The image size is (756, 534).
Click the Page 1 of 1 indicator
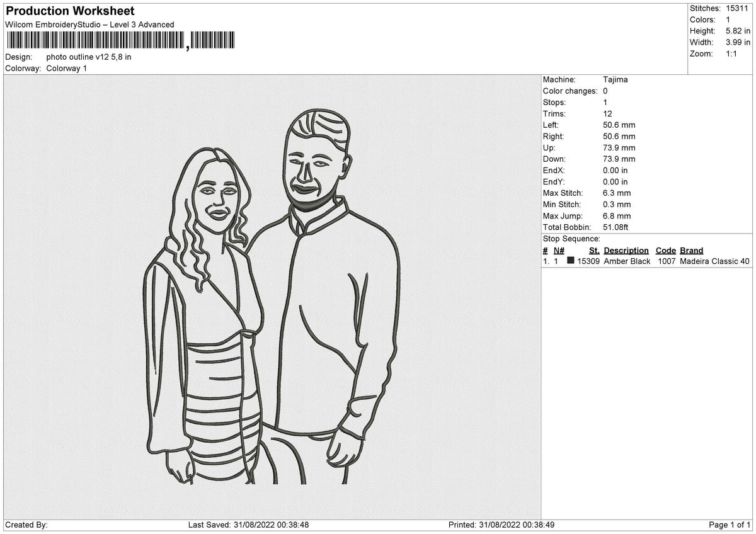pyautogui.click(x=730, y=523)
